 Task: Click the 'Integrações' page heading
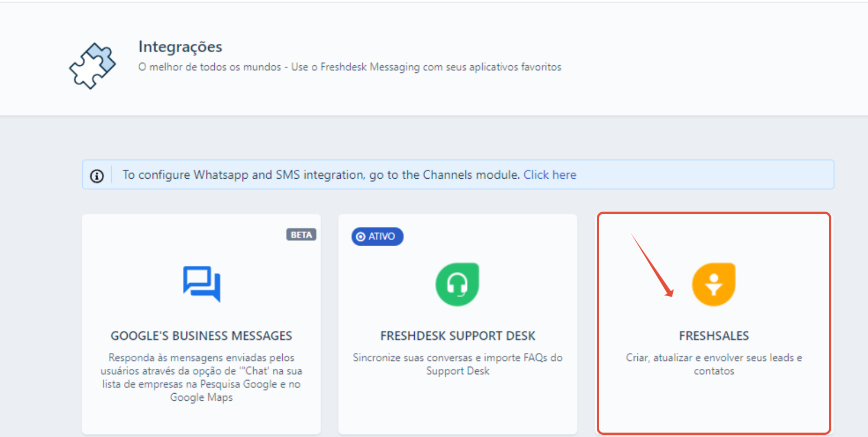pos(180,47)
